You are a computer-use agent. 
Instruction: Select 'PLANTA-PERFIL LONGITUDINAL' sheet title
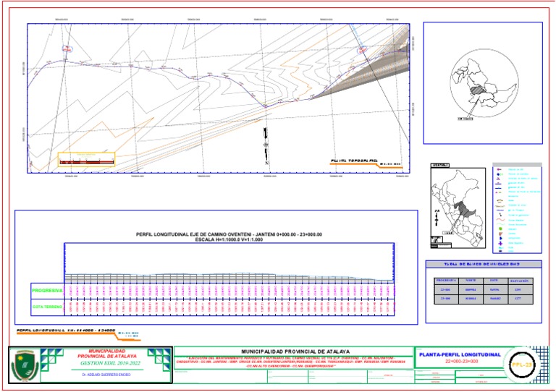pos(460,354)
